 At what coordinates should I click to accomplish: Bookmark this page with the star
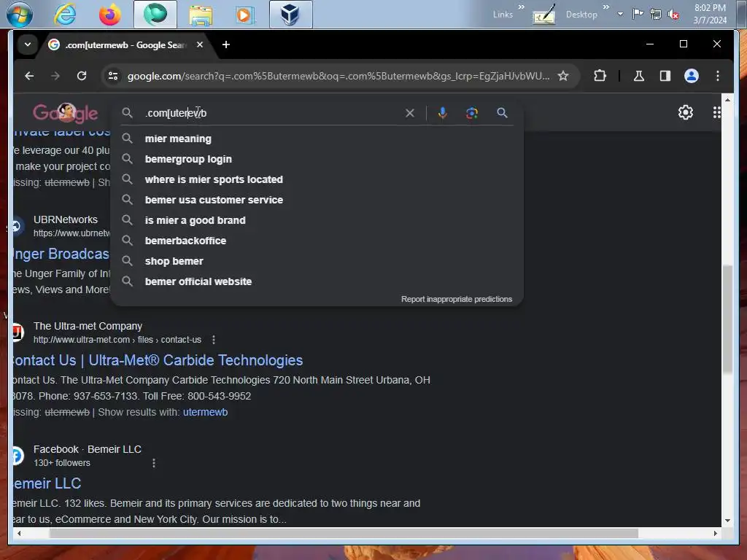coord(563,76)
